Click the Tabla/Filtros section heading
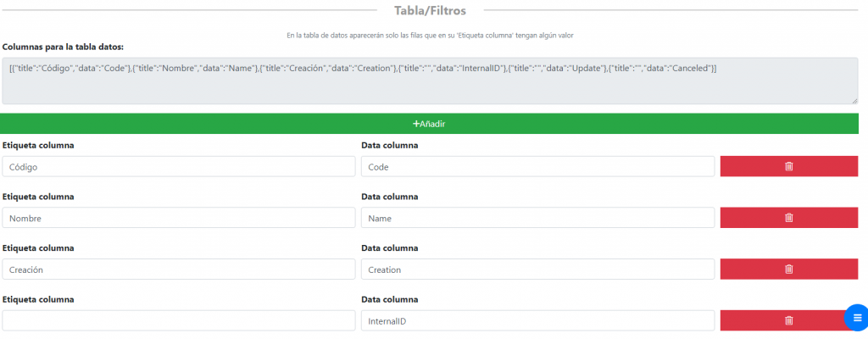 point(429,11)
